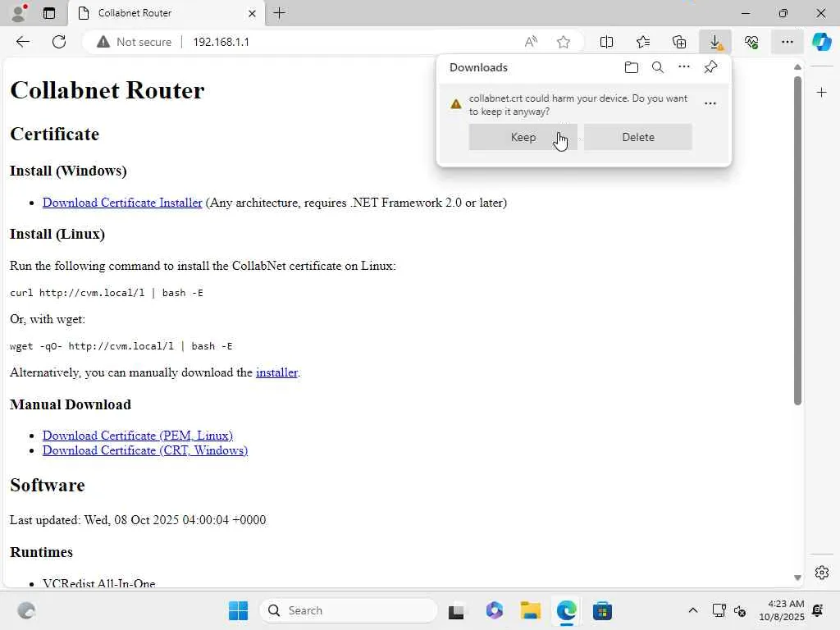This screenshot has width=840, height=630.
Task: Search downloads with magnifier icon
Action: pos(658,67)
